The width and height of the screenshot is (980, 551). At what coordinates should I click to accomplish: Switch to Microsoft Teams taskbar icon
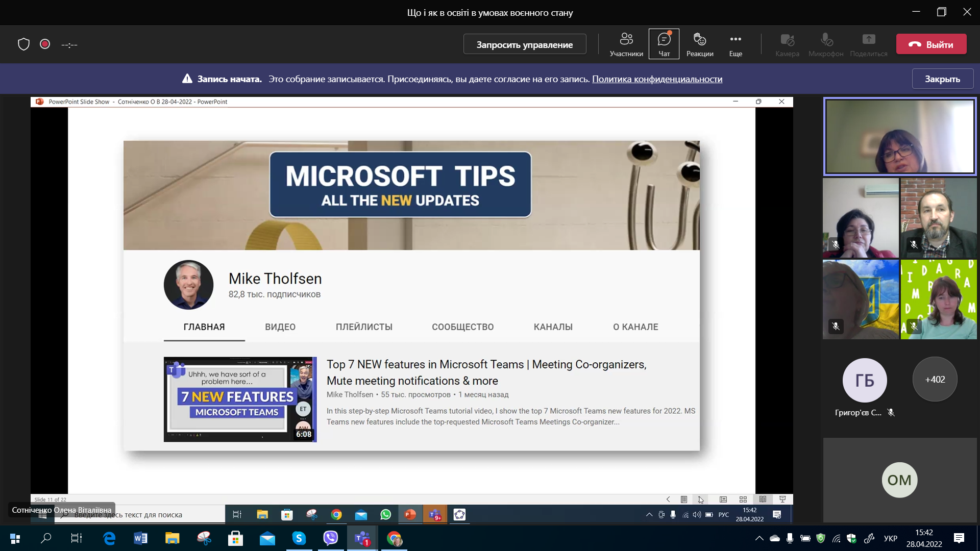click(x=362, y=538)
